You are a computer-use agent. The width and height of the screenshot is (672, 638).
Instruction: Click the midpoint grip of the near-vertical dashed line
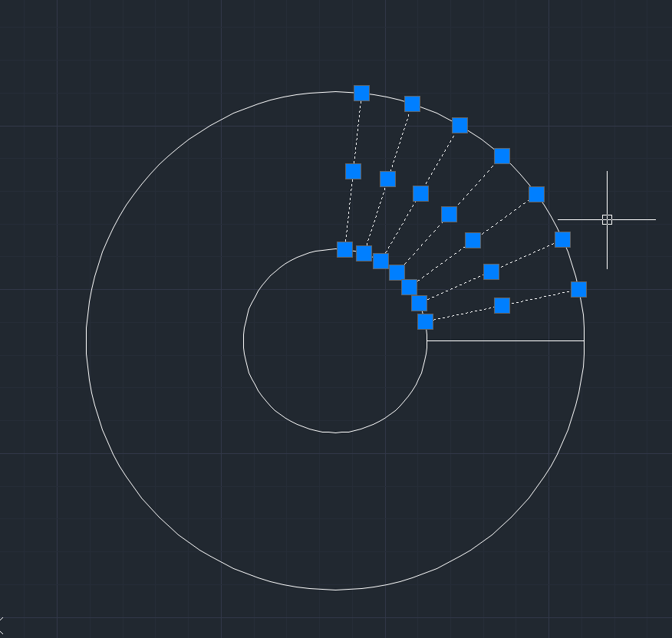pyautogui.click(x=353, y=172)
